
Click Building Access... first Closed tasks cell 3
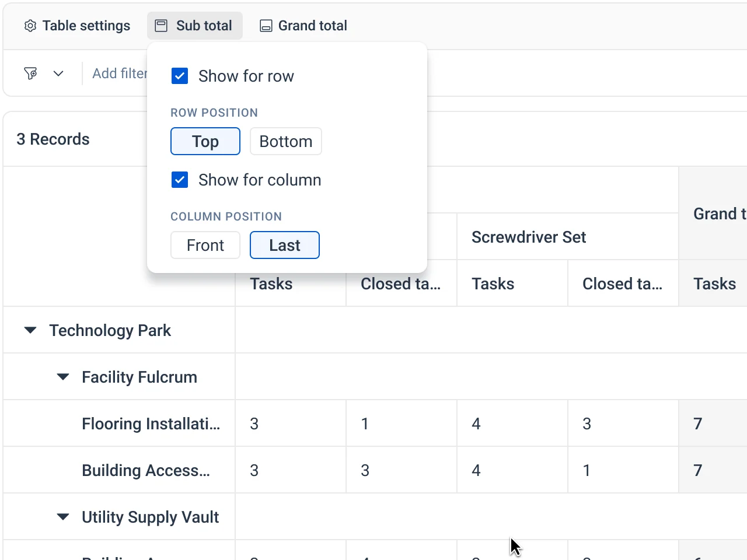[x=402, y=470]
